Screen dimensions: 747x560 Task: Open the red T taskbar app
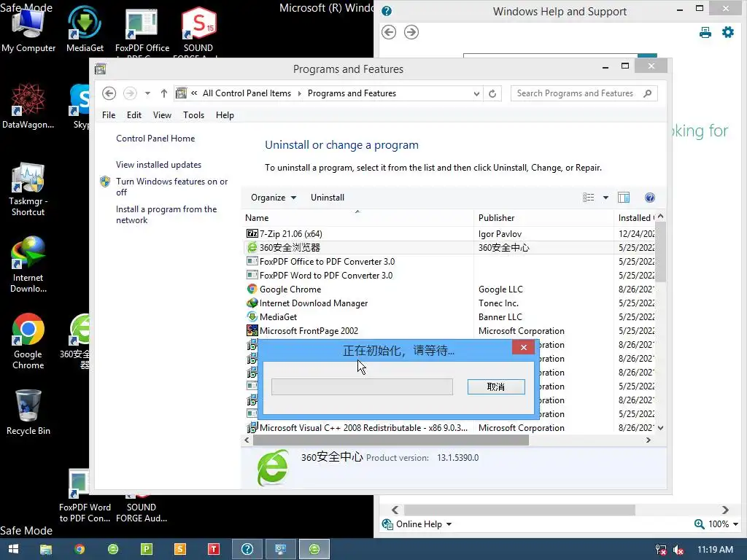coord(214,549)
